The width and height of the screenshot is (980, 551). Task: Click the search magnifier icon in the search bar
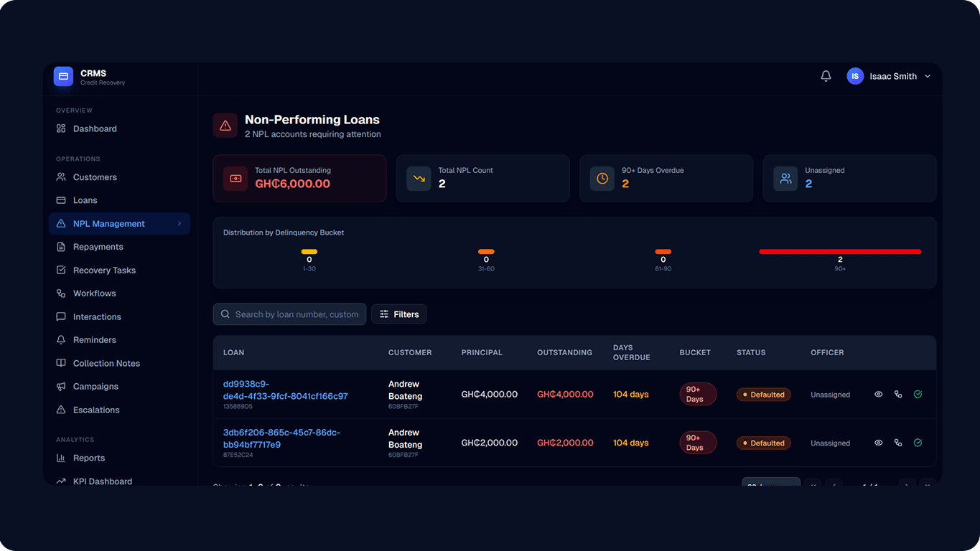[x=225, y=314]
